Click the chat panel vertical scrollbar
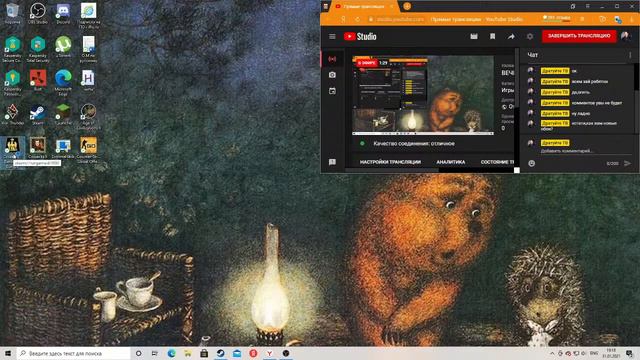The image size is (640, 360). pyautogui.click(x=636, y=98)
